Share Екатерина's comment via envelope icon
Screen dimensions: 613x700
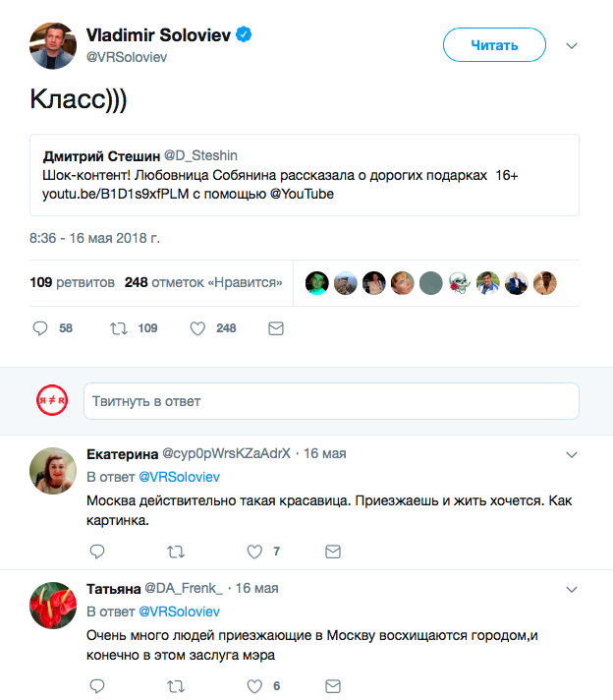333,552
